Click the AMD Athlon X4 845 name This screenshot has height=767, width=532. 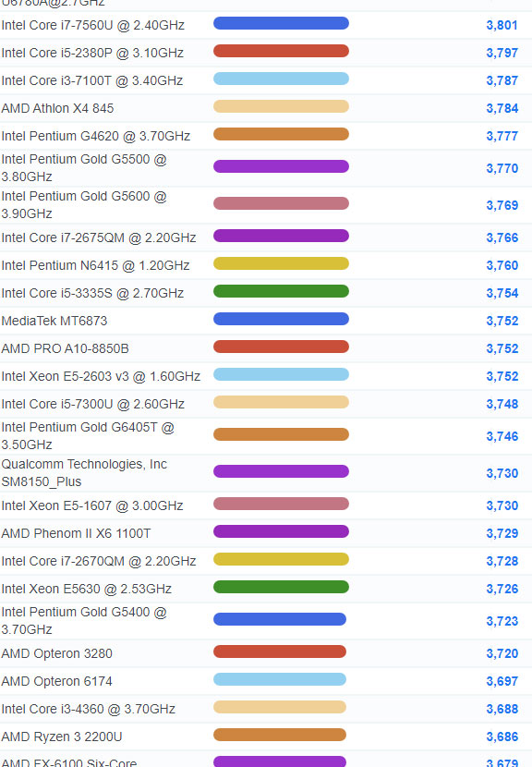tap(57, 108)
